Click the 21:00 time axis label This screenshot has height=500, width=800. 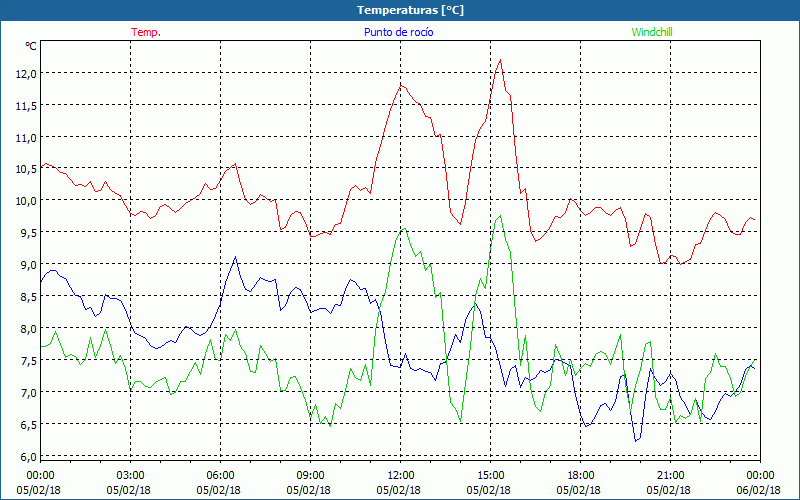pyautogui.click(x=670, y=476)
